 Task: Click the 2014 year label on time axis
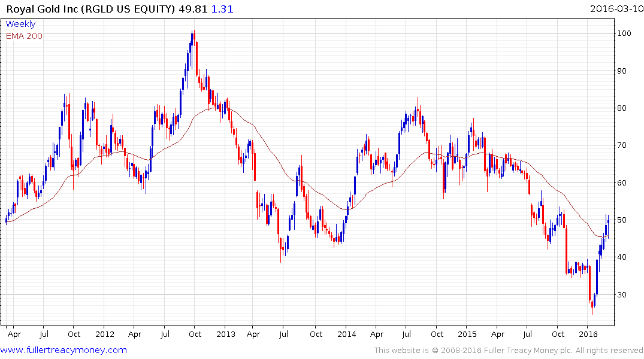[347, 334]
